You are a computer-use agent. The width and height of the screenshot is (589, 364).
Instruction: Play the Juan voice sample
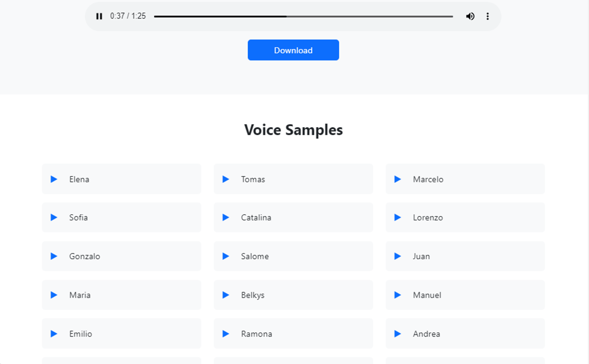click(397, 256)
